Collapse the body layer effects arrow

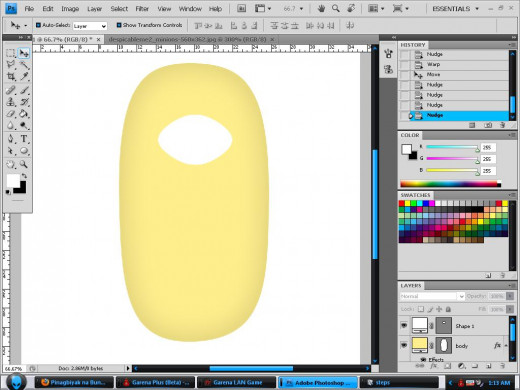click(x=506, y=345)
